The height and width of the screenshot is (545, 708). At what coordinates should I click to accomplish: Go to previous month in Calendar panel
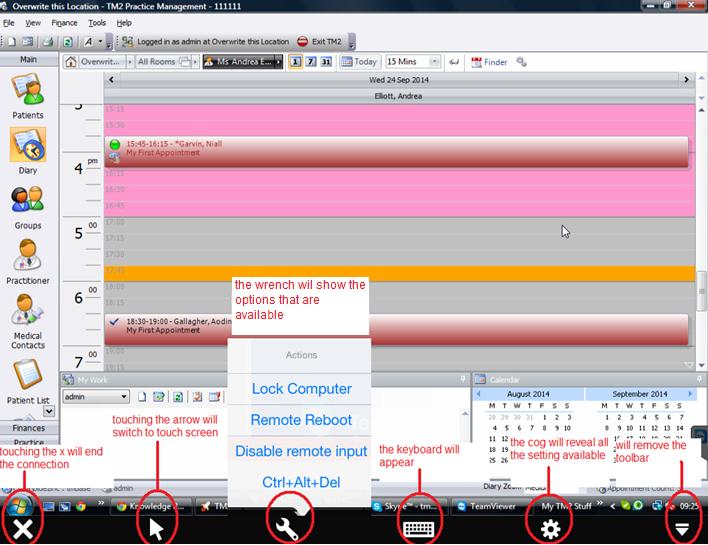point(478,394)
